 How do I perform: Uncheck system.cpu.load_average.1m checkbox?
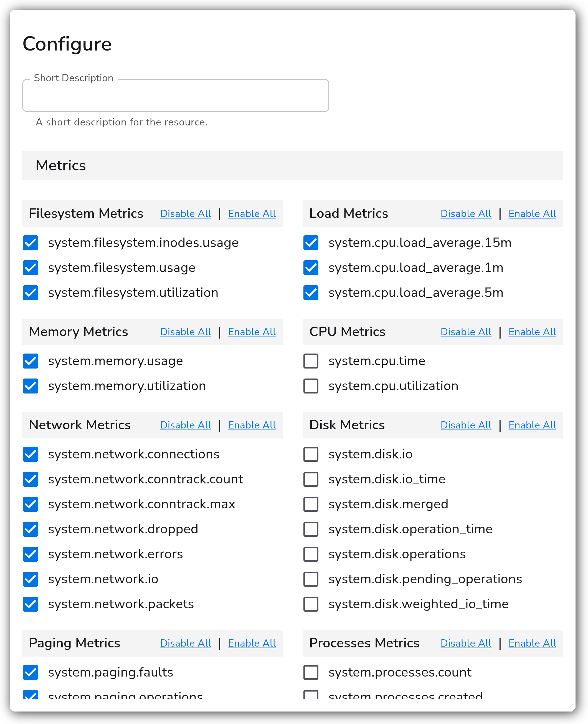pyautogui.click(x=311, y=268)
